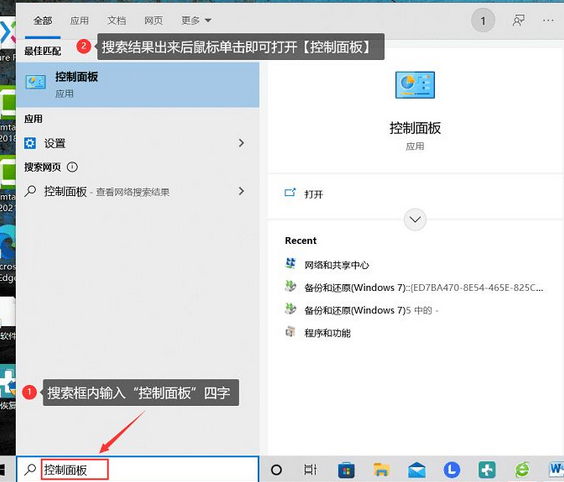This screenshot has height=482, width=564.
Task: Click the backup icon beside 5 中的 entry
Action: [290, 309]
